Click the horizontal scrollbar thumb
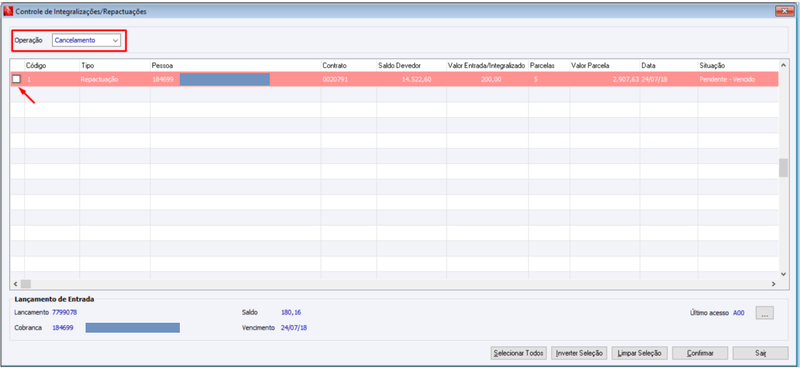Screen dimensions: 800x368 point(26,283)
